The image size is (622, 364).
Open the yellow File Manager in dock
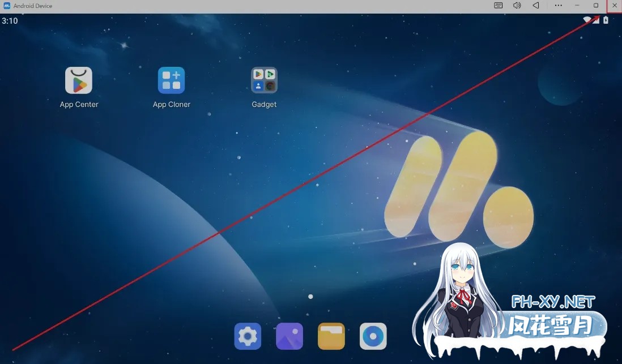[331, 336]
